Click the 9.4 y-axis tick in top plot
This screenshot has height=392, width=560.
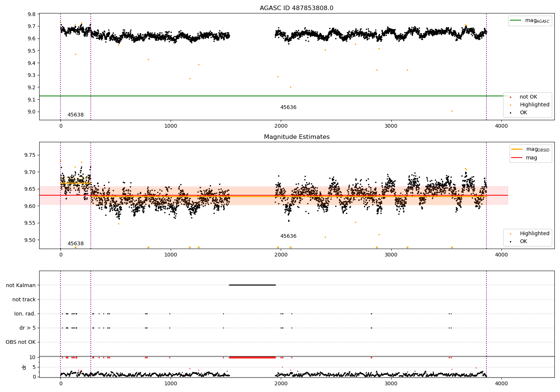[x=32, y=63]
